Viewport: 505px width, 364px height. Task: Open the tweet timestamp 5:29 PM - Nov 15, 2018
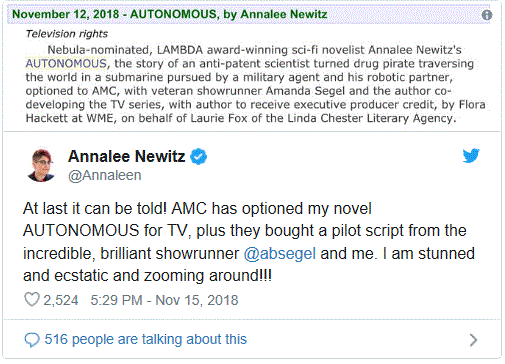coord(164,300)
